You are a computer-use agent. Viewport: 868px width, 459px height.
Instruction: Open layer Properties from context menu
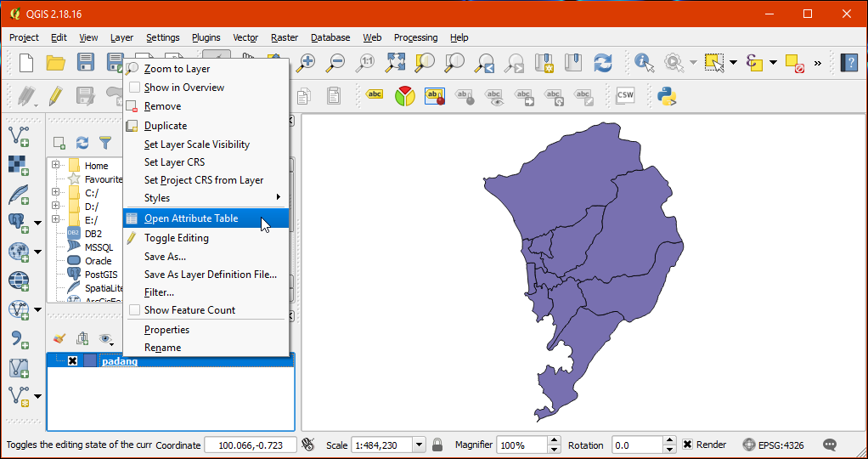[206, 330]
